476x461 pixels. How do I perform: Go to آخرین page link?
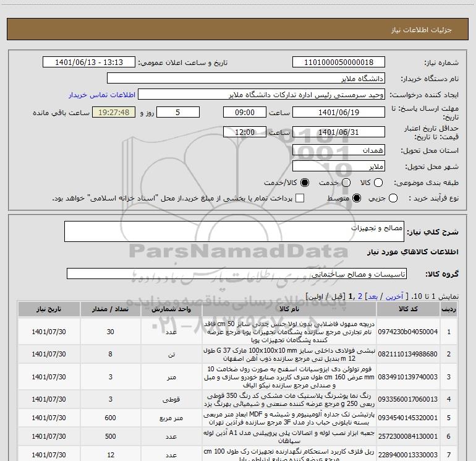click(x=394, y=296)
